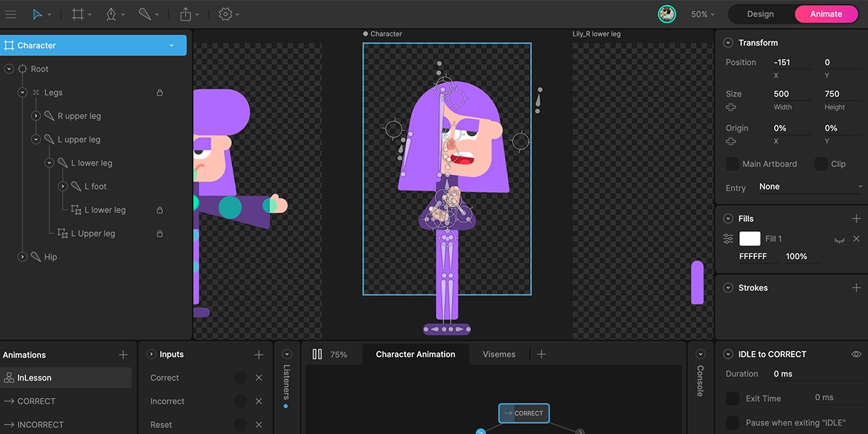Image resolution: width=868 pixels, height=434 pixels.
Task: Open the Export tool menu
Action: [186, 14]
